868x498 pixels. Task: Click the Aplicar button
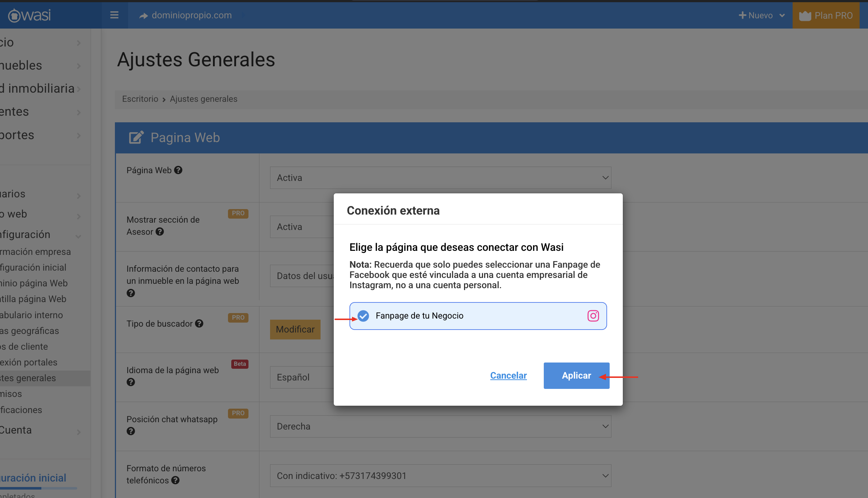[576, 376]
